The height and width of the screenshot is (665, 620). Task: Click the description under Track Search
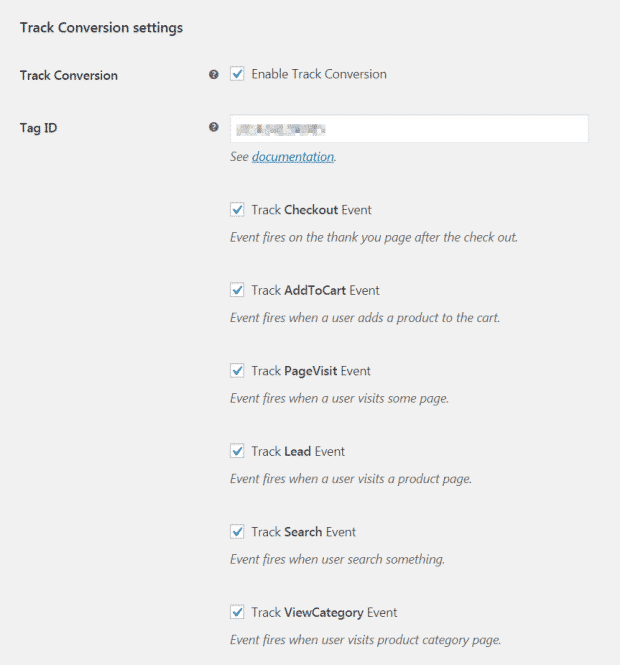pyautogui.click(x=337, y=559)
